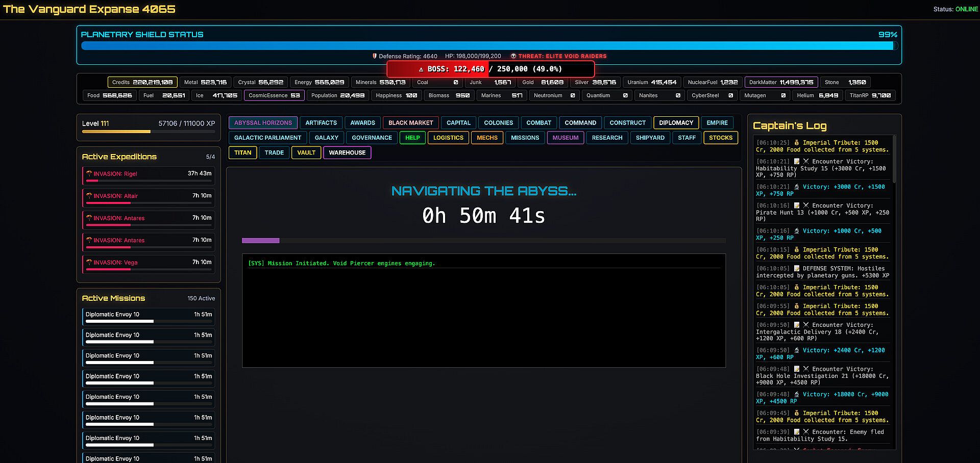Click the red BOSS health bar
This screenshot has width=980, height=463.
click(491, 69)
